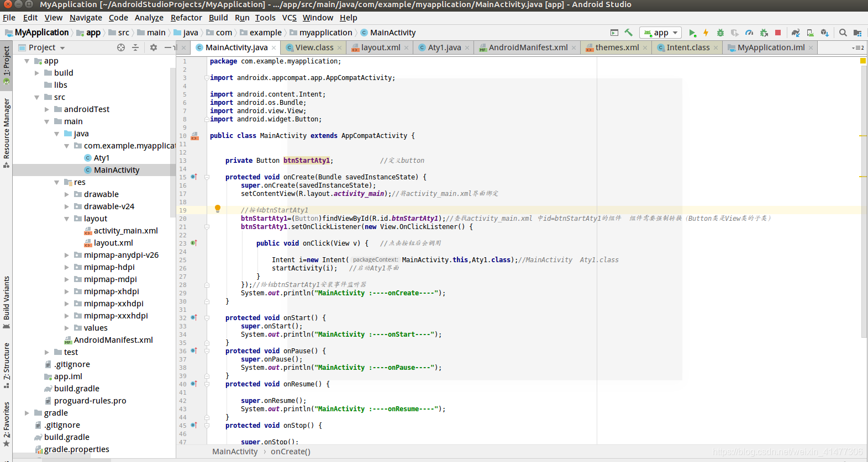Open the VCS menu
Viewport: 868px width, 462px height.
tap(290, 18)
